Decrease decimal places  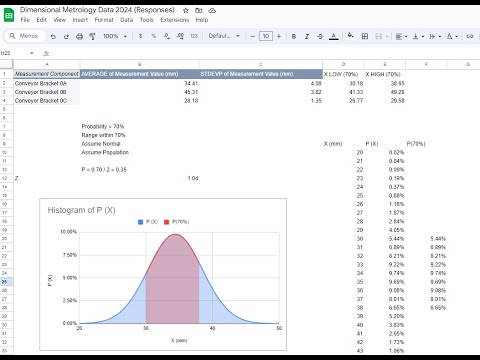click(x=167, y=36)
